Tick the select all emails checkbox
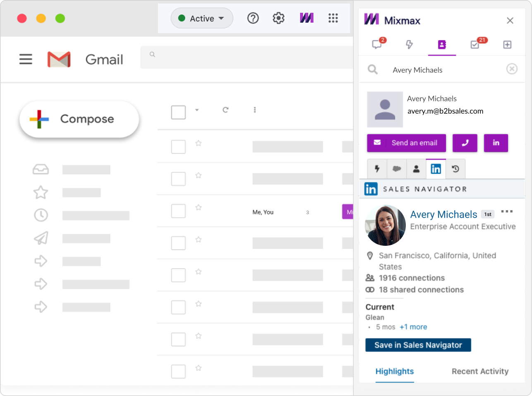 pos(178,112)
